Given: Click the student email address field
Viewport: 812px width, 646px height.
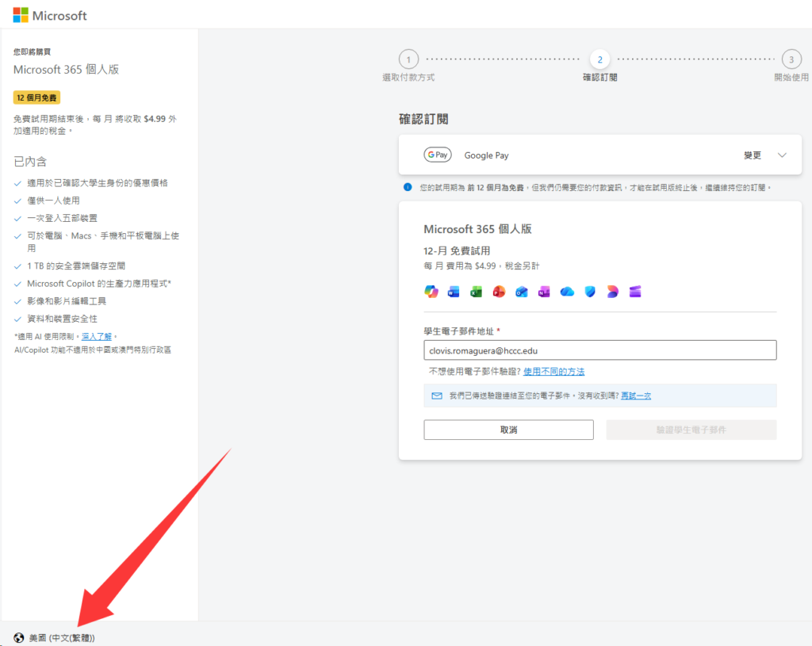Looking at the screenshot, I should click(x=600, y=350).
